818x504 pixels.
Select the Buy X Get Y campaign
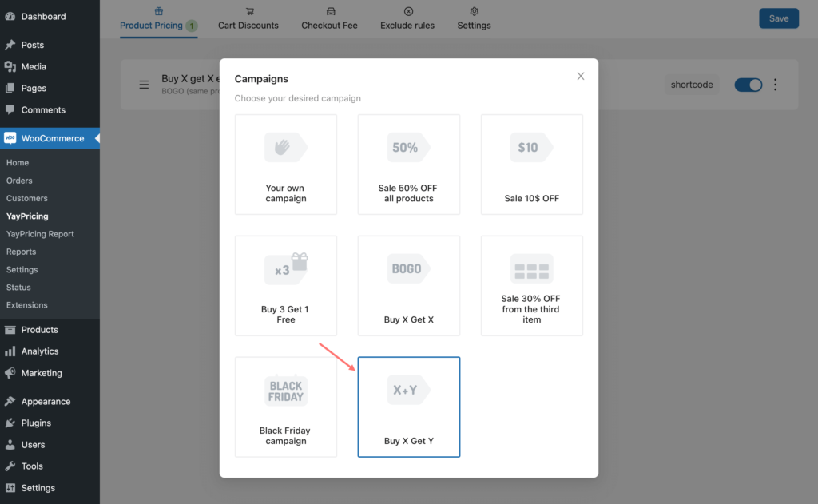(x=409, y=407)
